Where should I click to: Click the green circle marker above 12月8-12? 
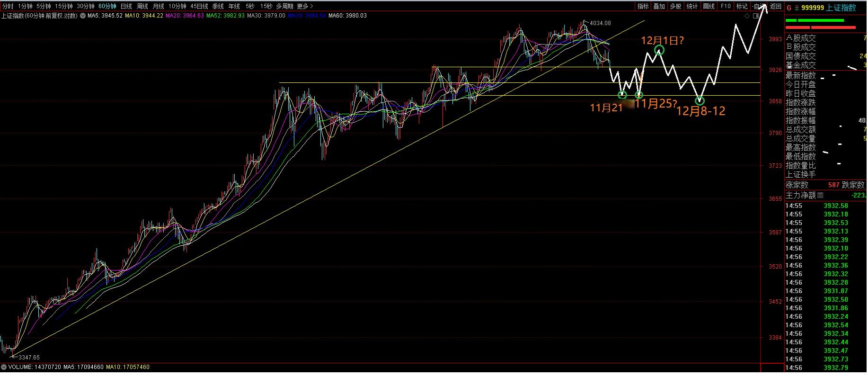700,100
